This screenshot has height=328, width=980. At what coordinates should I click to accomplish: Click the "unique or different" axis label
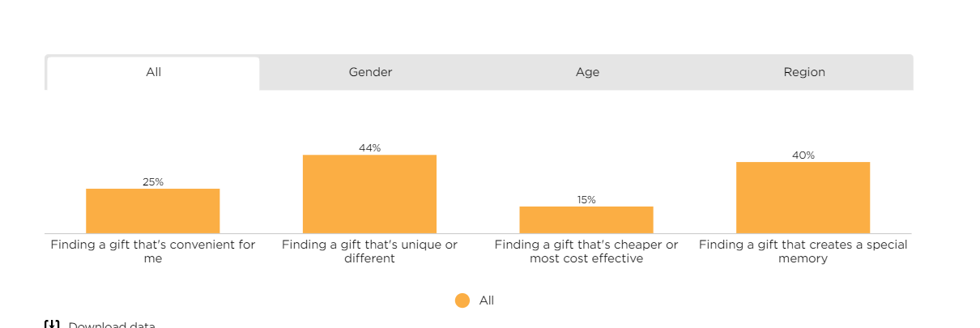(369, 251)
